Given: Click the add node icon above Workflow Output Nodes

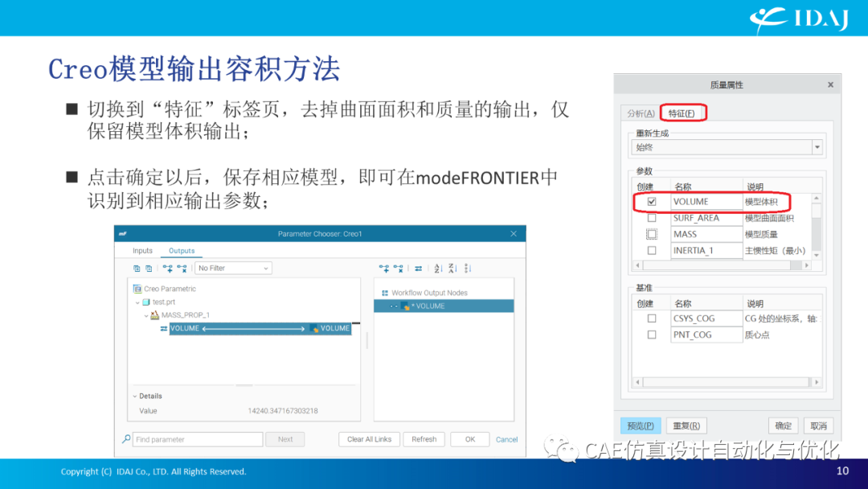Looking at the screenshot, I should [x=383, y=268].
